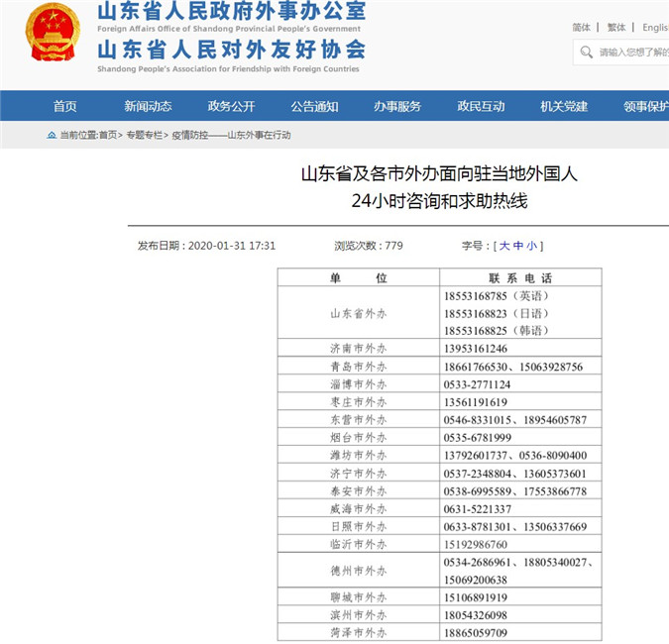
Task: Click the 菏泽市外办 cell
Action: (359, 632)
